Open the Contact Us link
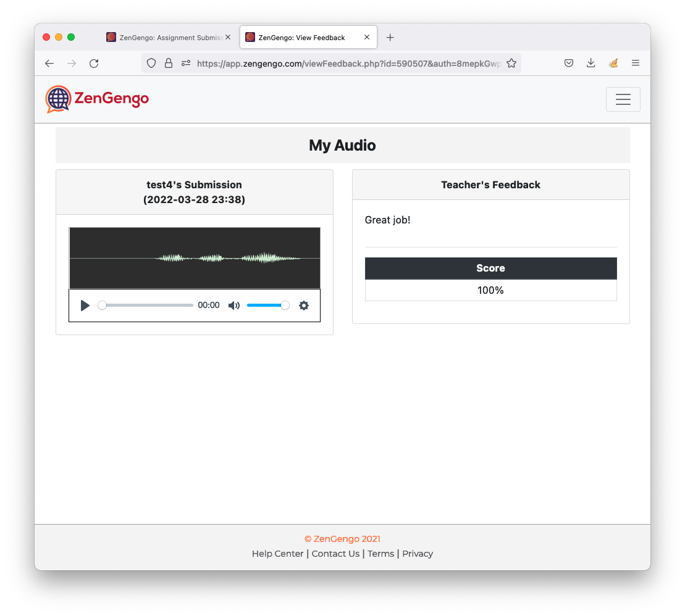Image resolution: width=685 pixels, height=616 pixels. tap(335, 554)
